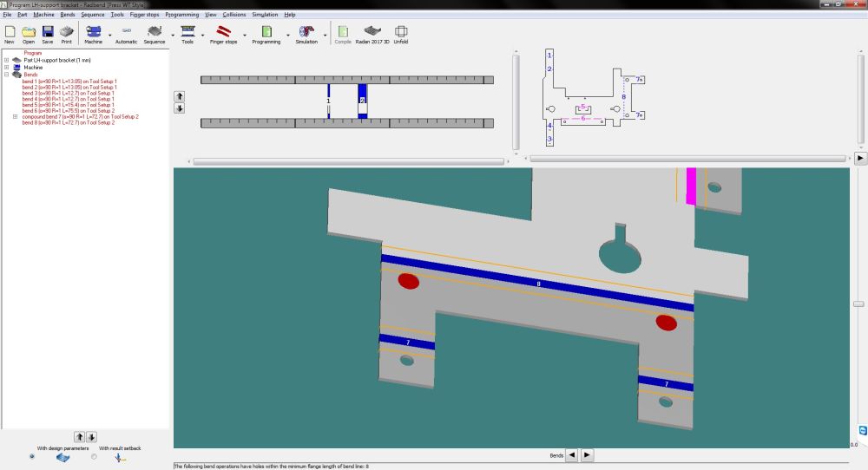This screenshot has height=470, width=868.
Task: Run Automatic bend sequencing tool
Action: tap(126, 32)
